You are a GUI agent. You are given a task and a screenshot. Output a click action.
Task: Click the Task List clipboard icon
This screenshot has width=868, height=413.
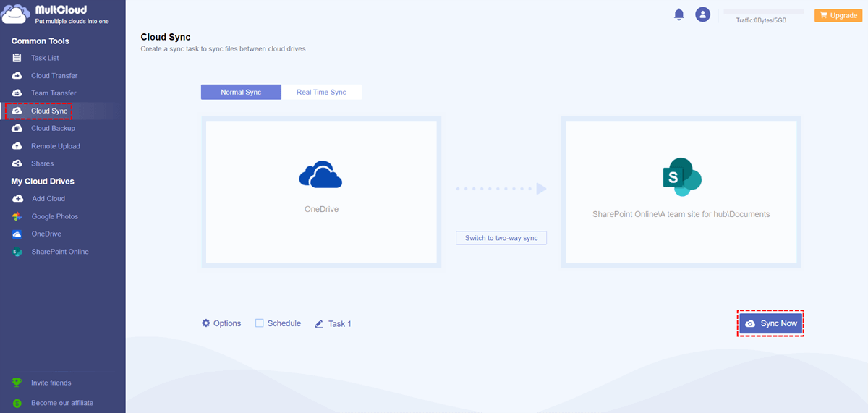[x=17, y=58]
